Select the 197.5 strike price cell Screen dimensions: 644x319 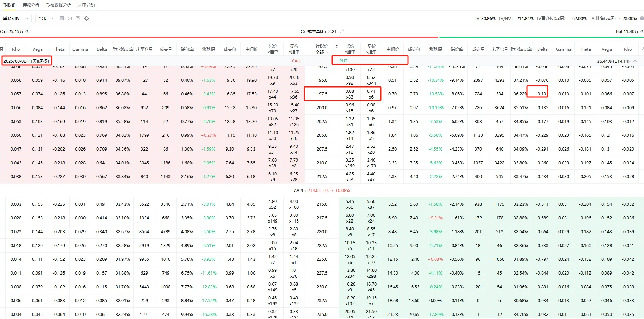click(322, 94)
